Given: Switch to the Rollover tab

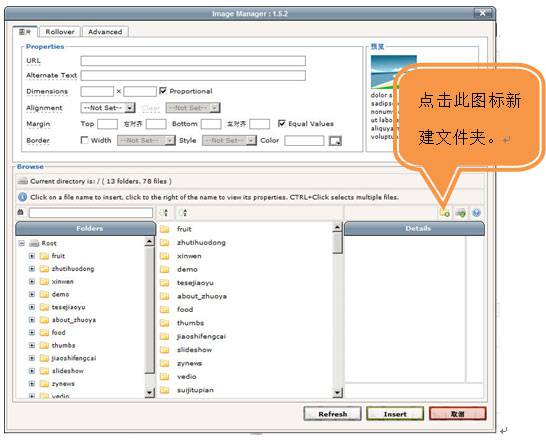Looking at the screenshot, I should (60, 32).
